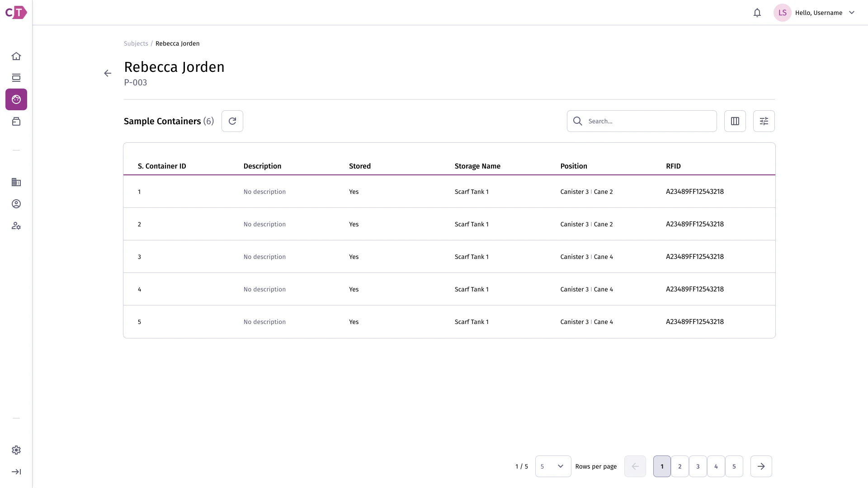The height and width of the screenshot is (488, 868).
Task: Select page 1 in pagination
Action: (x=662, y=466)
